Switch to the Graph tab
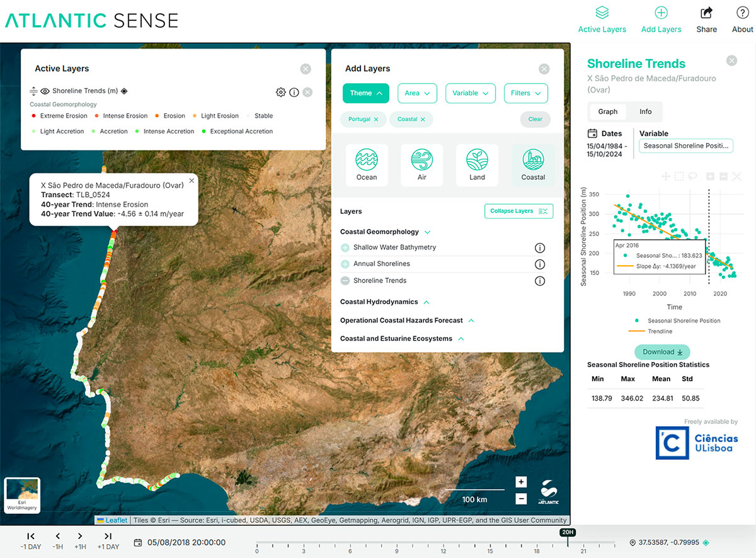Viewport: 756px width, 558px height. pyautogui.click(x=608, y=111)
